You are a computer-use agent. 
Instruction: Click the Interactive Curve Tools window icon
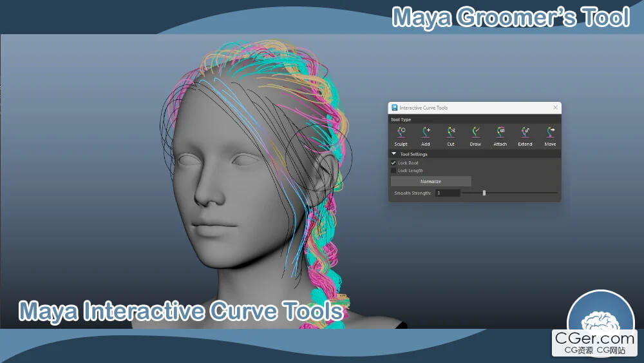point(394,108)
